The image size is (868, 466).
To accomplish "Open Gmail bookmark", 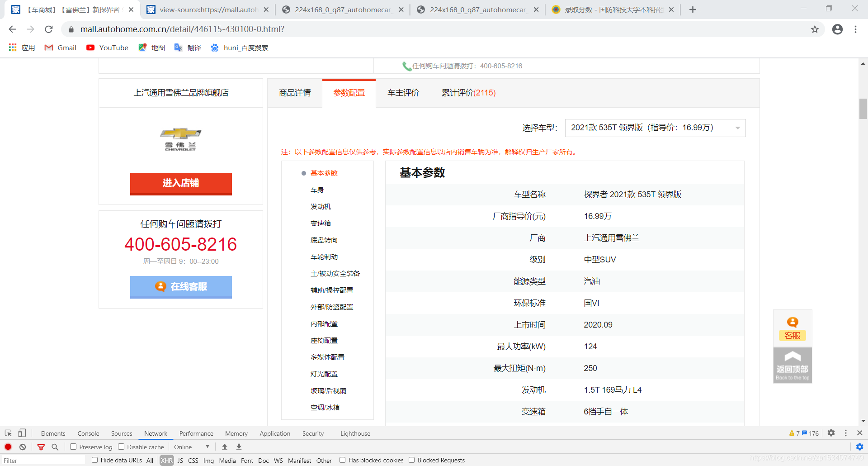I will (61, 48).
